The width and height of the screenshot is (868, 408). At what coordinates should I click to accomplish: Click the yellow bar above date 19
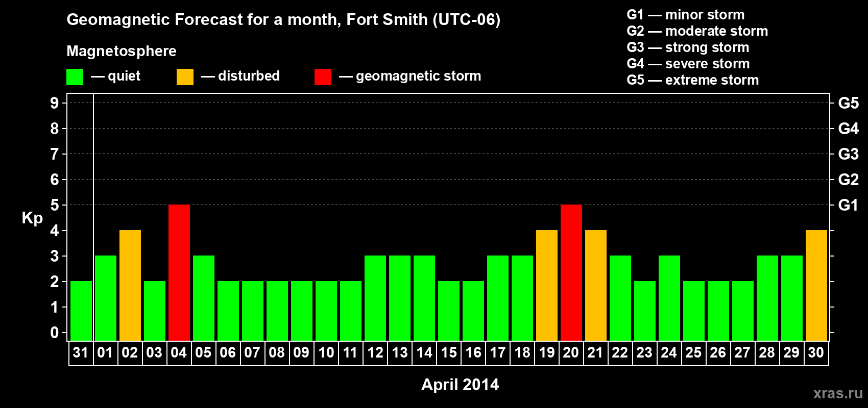547,285
